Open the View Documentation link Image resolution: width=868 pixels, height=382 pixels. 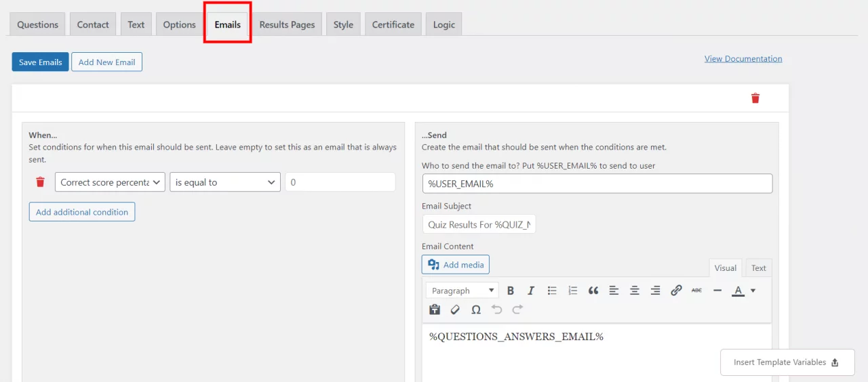tap(743, 58)
